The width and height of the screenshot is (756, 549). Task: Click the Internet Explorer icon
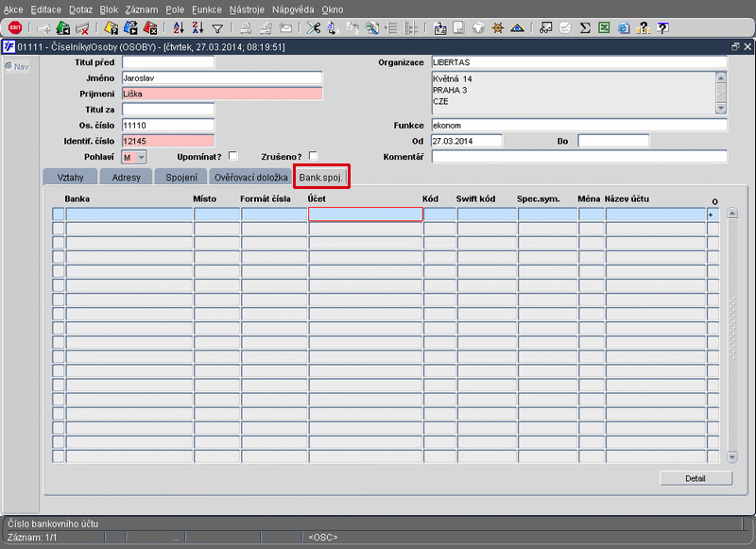624,28
